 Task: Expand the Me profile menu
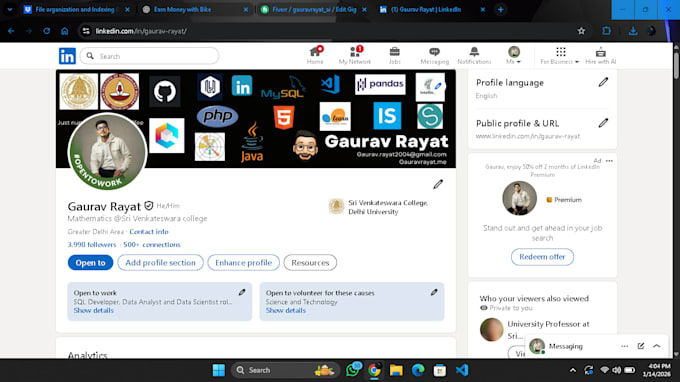(513, 56)
